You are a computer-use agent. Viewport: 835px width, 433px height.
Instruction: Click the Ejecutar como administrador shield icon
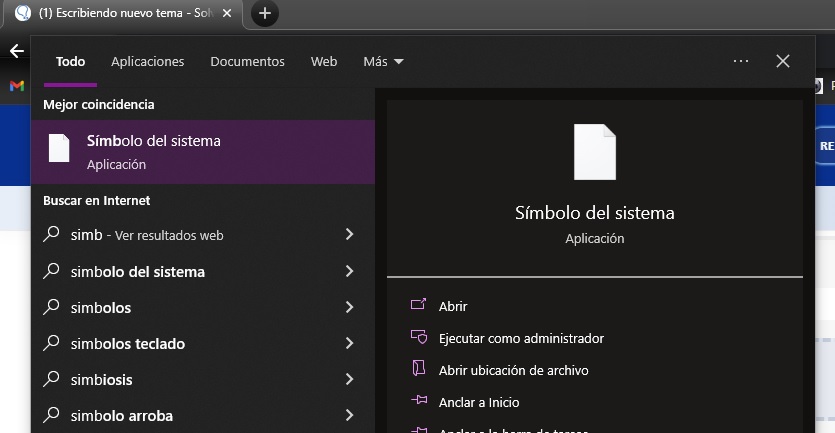419,338
